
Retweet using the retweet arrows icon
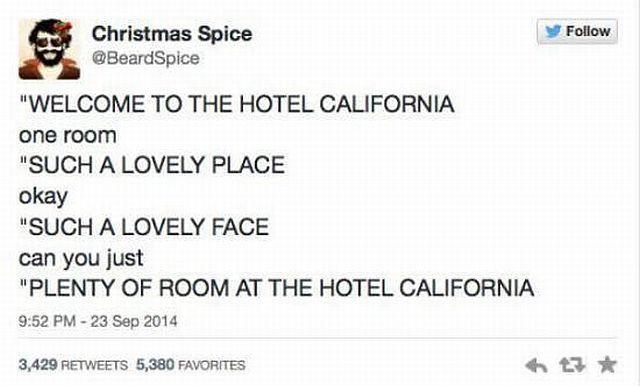pos(572,365)
